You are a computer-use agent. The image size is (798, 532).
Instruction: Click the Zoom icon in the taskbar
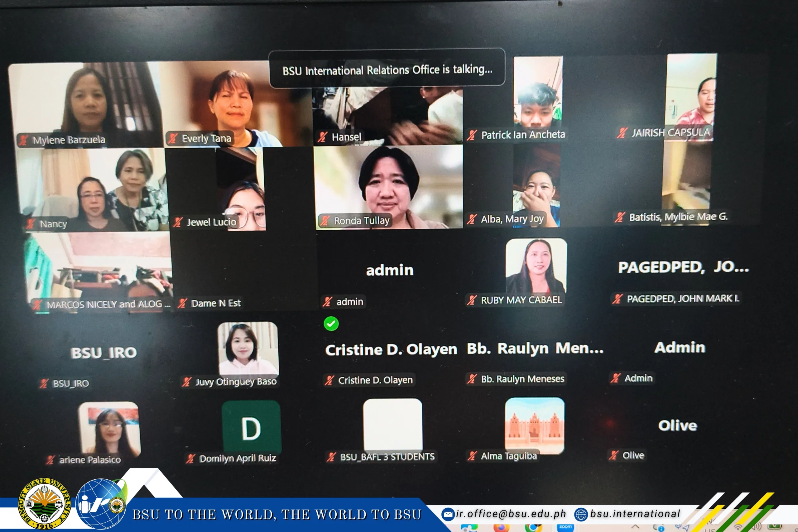click(x=565, y=527)
